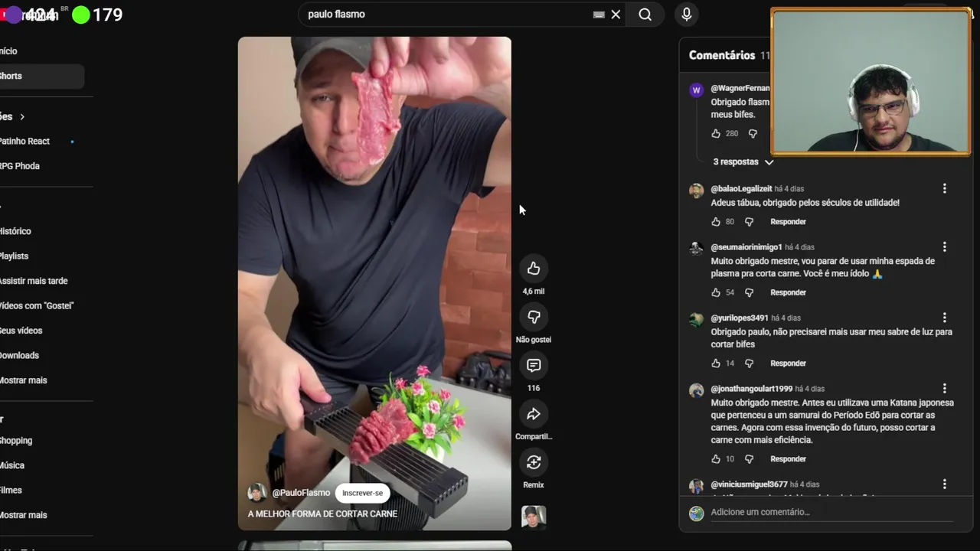Click Responder under @yurilopes3491 comment
980x551 pixels.
pyautogui.click(x=788, y=364)
